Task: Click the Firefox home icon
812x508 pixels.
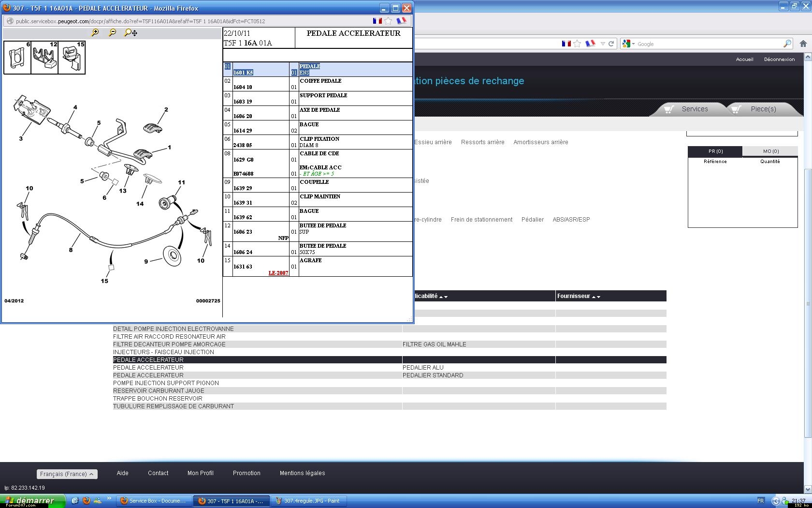Action: click(x=803, y=44)
